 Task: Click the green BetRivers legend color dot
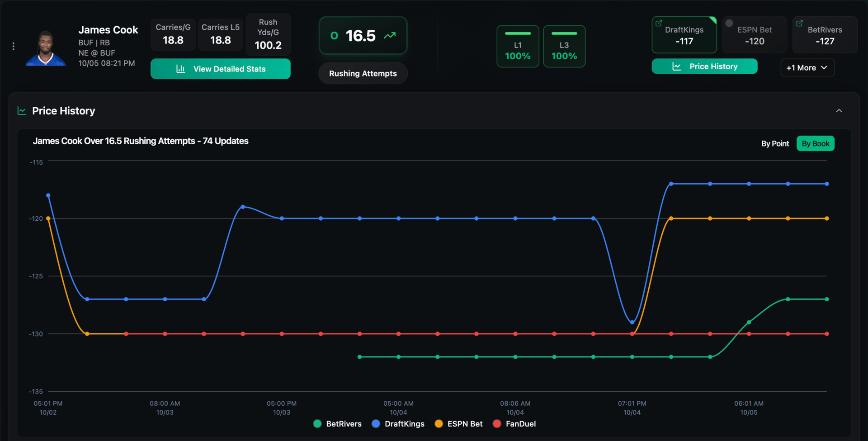[317, 424]
